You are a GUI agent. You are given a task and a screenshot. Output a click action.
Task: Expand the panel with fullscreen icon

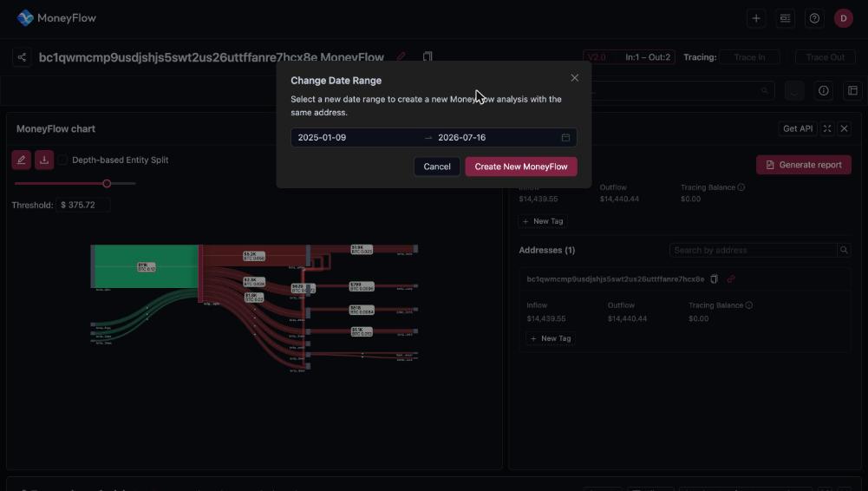(827, 128)
